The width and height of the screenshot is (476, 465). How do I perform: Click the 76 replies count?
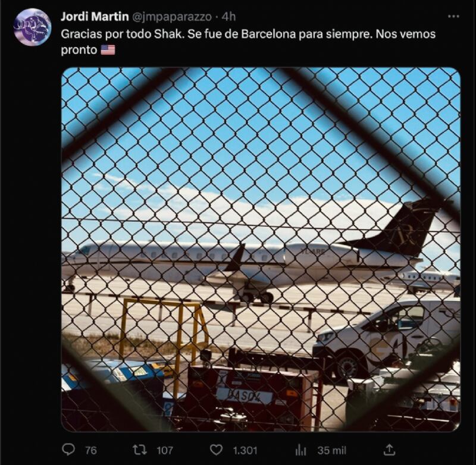coord(91,450)
